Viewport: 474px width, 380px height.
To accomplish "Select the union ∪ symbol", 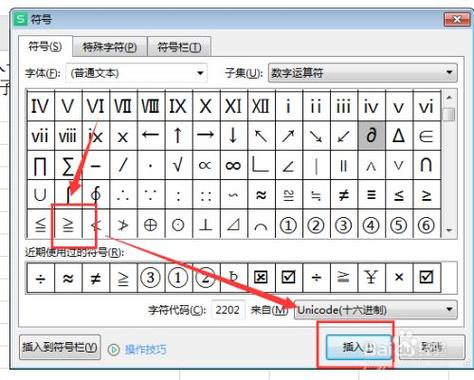I will coord(40,194).
